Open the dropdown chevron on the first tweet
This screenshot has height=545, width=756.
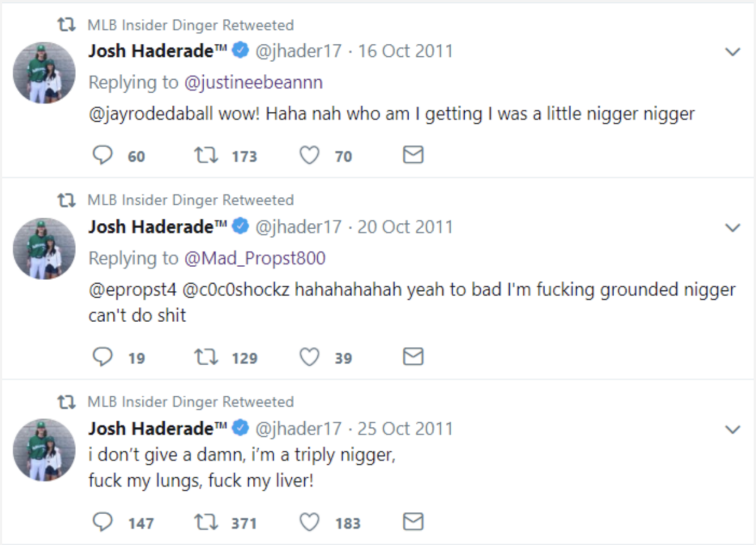tap(732, 51)
